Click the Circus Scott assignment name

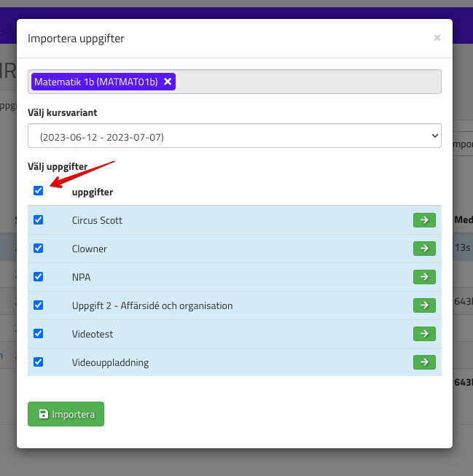tap(97, 220)
